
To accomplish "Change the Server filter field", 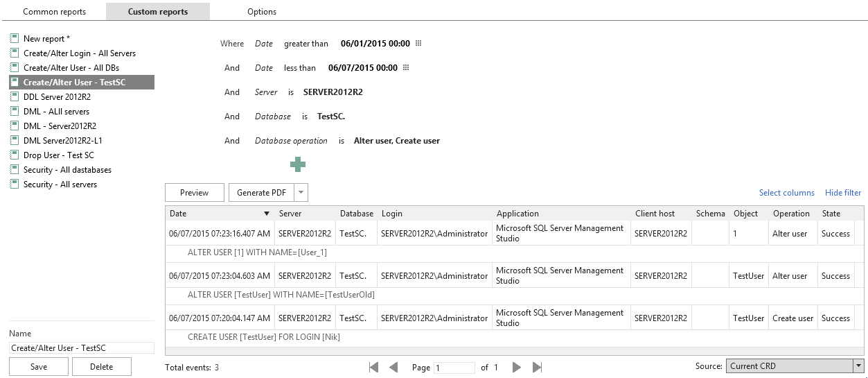I will click(267, 92).
